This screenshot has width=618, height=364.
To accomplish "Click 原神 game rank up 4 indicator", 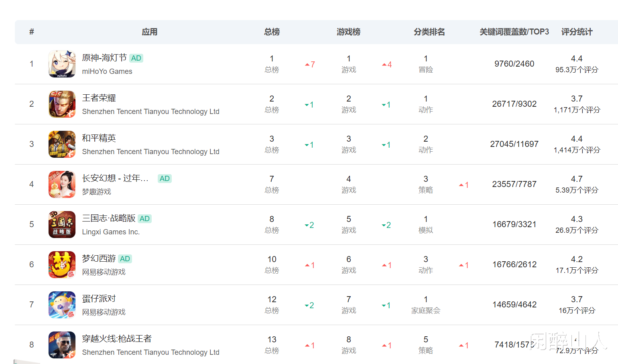I will point(387,65).
